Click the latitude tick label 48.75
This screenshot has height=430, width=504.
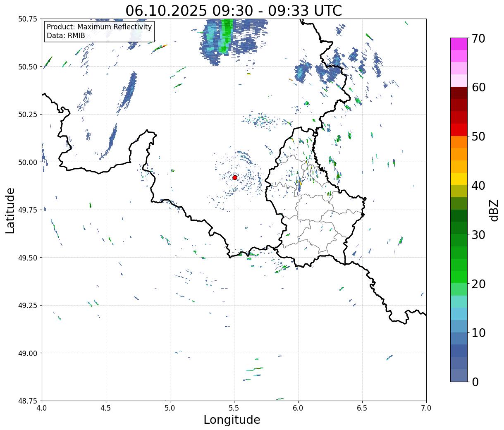click(28, 401)
